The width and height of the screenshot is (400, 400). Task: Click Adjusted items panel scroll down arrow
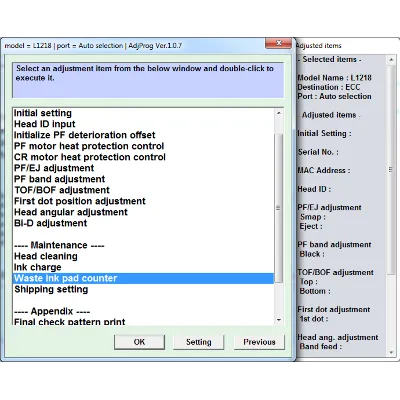(x=391, y=352)
